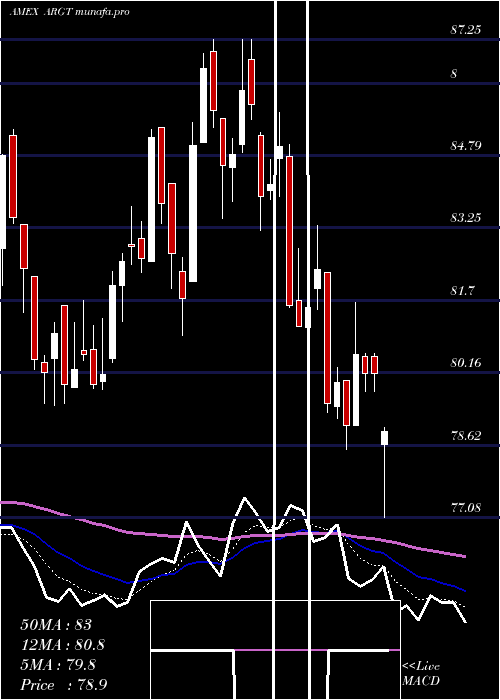
Task: Click the 83.25 price level label
Action: (466, 217)
